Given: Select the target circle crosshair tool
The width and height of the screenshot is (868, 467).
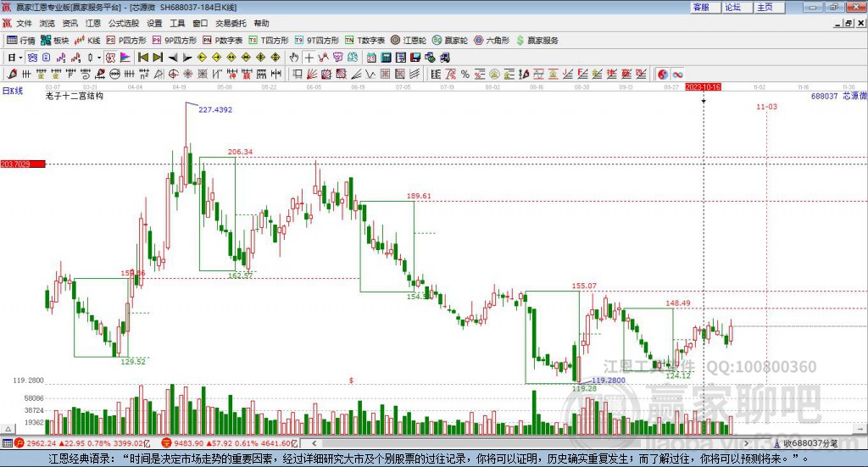Looking at the screenshot, I should click(173, 74).
